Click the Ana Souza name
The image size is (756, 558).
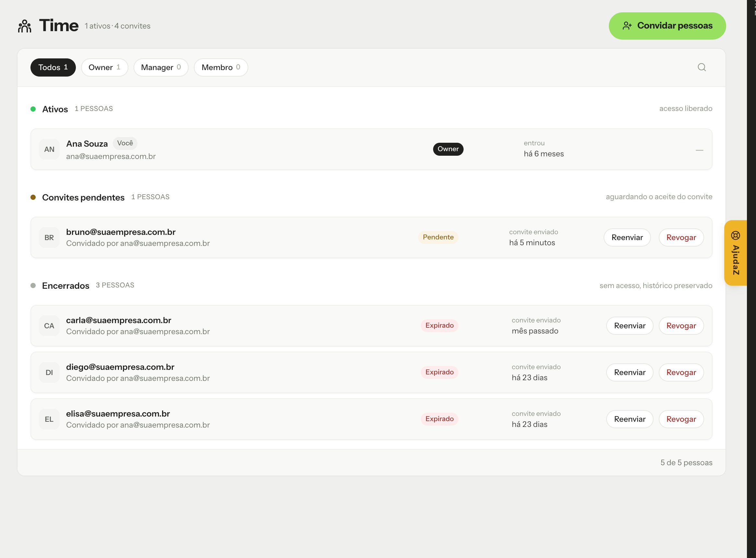tap(87, 144)
